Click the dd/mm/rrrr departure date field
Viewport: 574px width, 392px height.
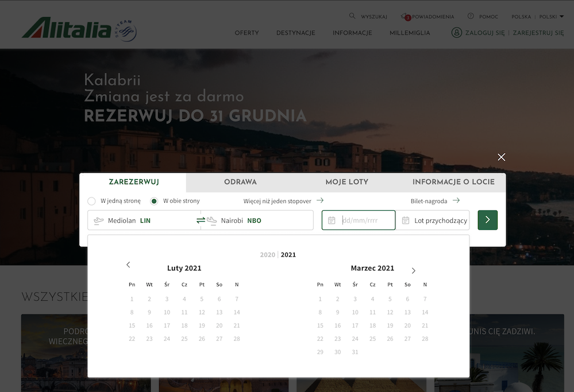[x=359, y=220]
